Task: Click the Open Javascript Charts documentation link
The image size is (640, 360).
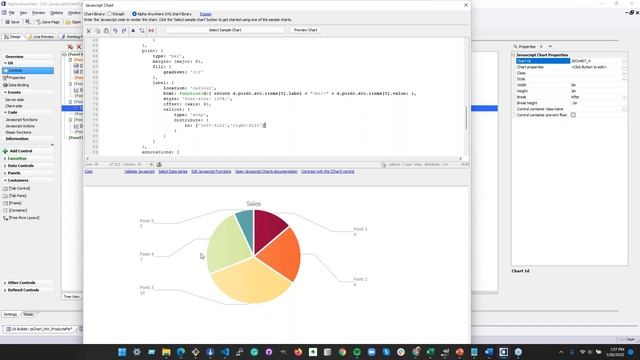Action: (x=266, y=172)
